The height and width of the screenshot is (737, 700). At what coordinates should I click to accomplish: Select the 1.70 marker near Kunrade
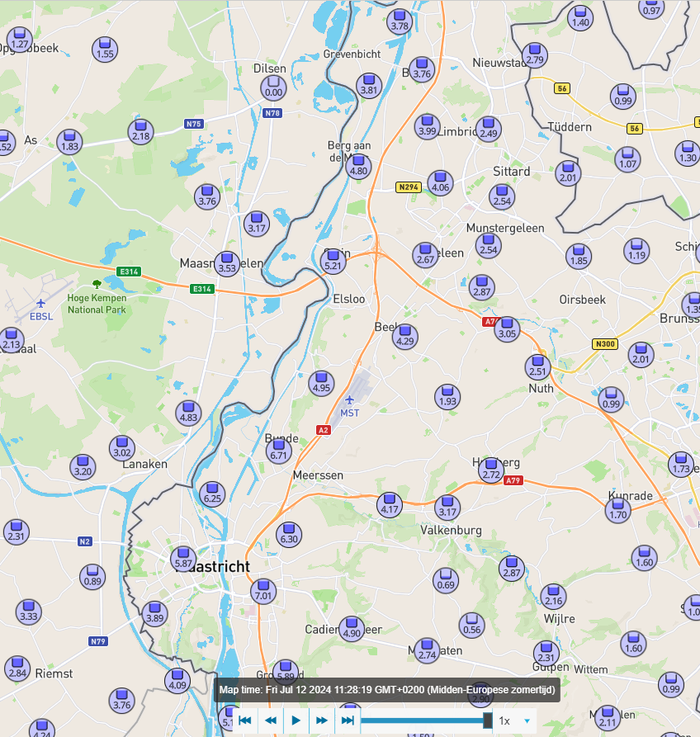pos(618,510)
